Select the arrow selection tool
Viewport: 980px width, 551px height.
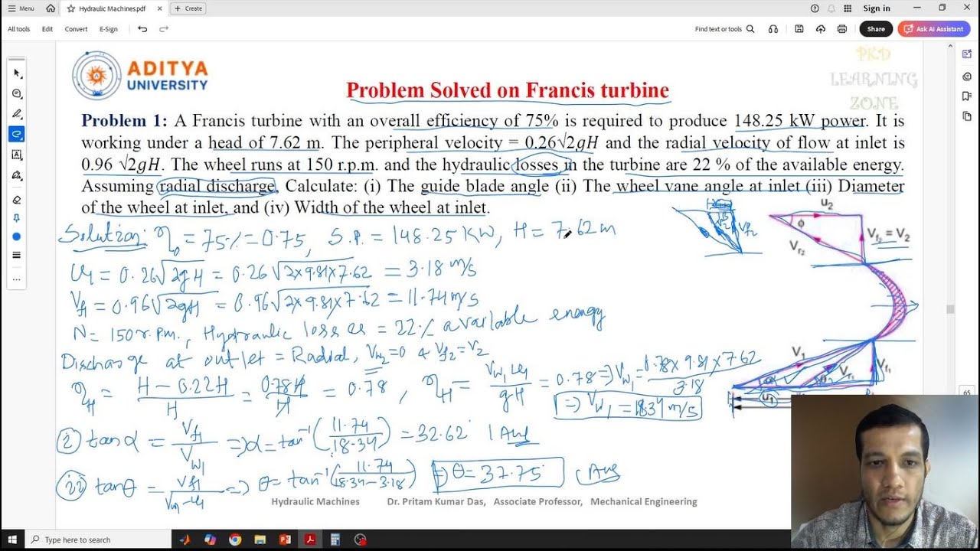click(17, 73)
